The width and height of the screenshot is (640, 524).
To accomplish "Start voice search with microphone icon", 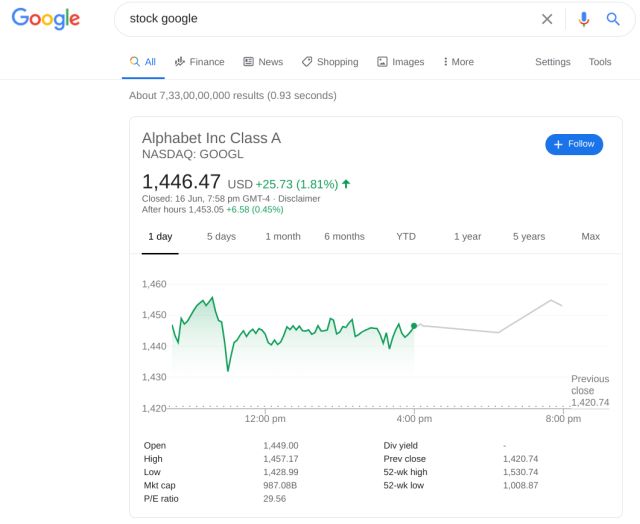I will pos(584,19).
